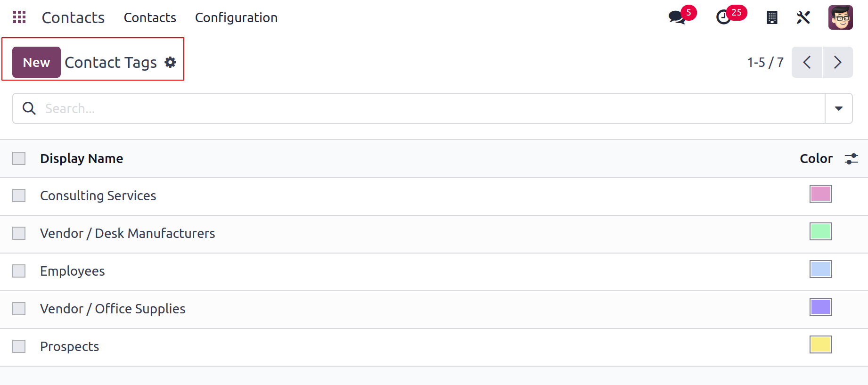
Task: Open the Configuration menu
Action: coord(236,17)
